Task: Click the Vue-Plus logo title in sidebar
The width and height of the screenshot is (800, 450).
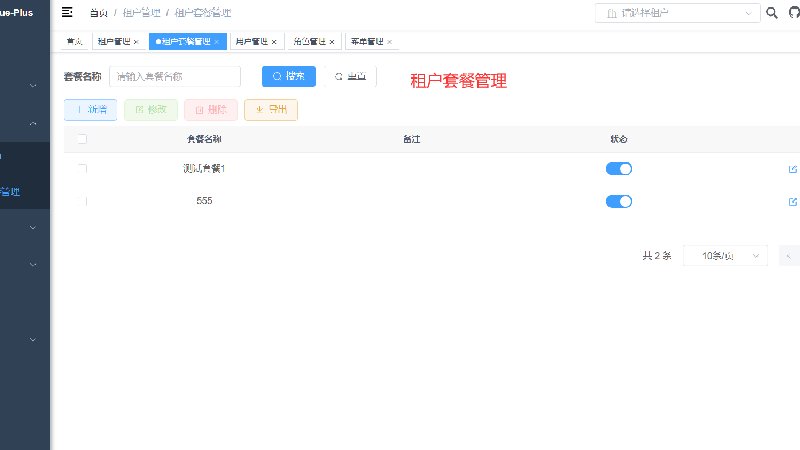Action: tap(16, 13)
